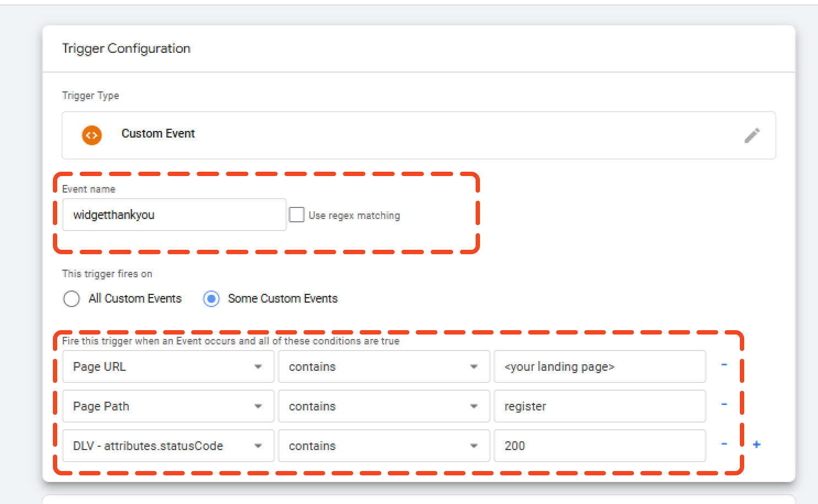Select Some Custom Events radio button
Image resolution: width=818 pixels, height=504 pixels.
click(x=211, y=299)
